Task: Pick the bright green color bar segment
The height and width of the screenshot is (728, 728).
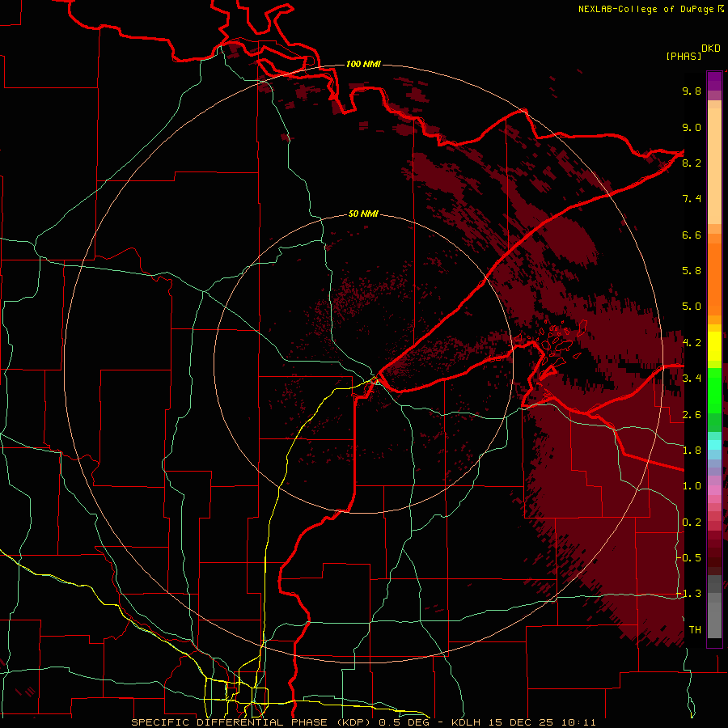Action: click(714, 390)
